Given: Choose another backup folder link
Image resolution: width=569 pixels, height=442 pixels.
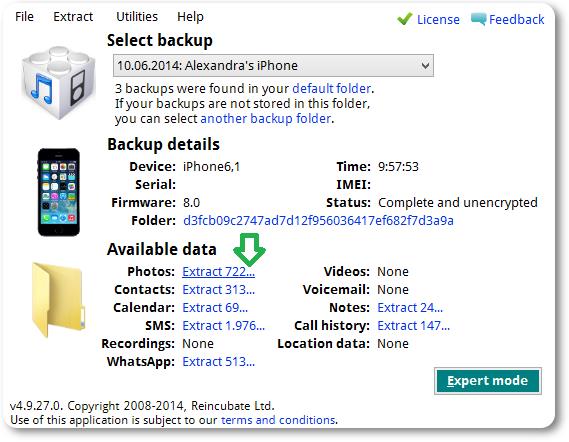Looking at the screenshot, I should coord(266,119).
